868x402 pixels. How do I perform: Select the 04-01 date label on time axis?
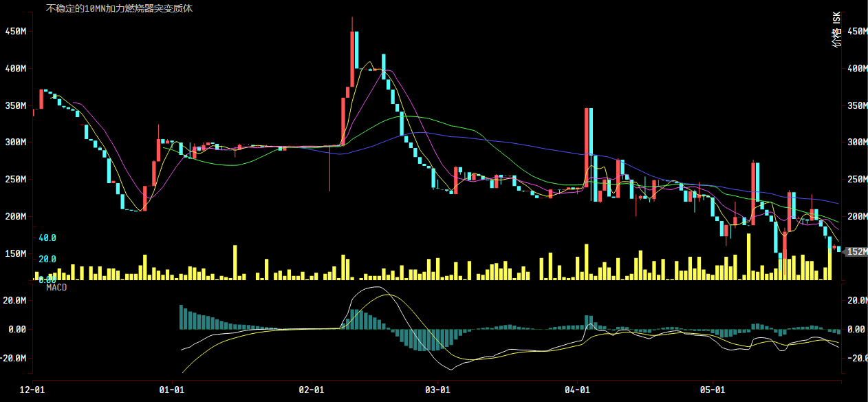577,390
